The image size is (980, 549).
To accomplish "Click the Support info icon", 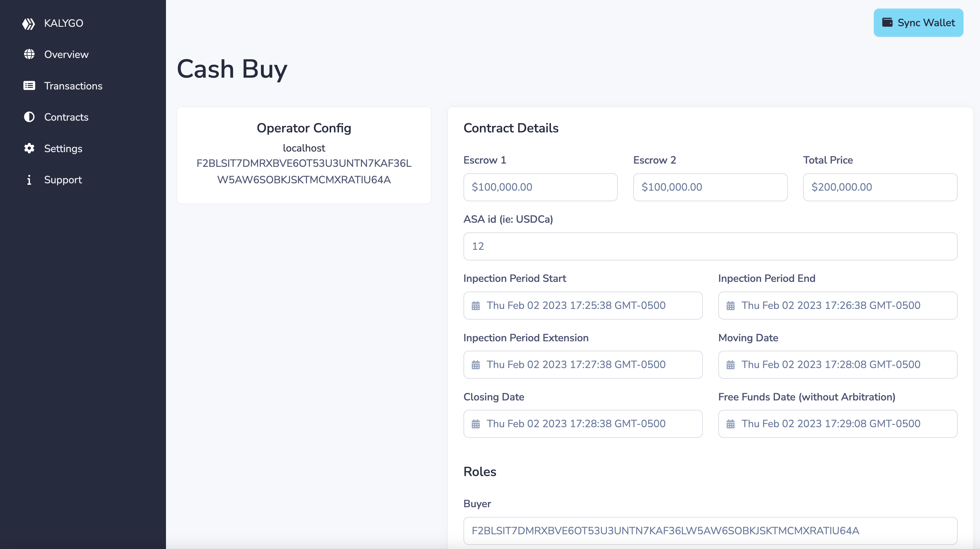I will (x=29, y=179).
